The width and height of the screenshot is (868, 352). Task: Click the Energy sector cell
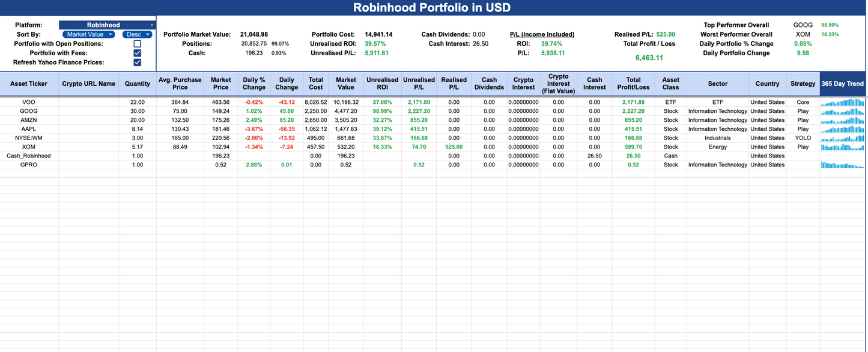point(717,147)
